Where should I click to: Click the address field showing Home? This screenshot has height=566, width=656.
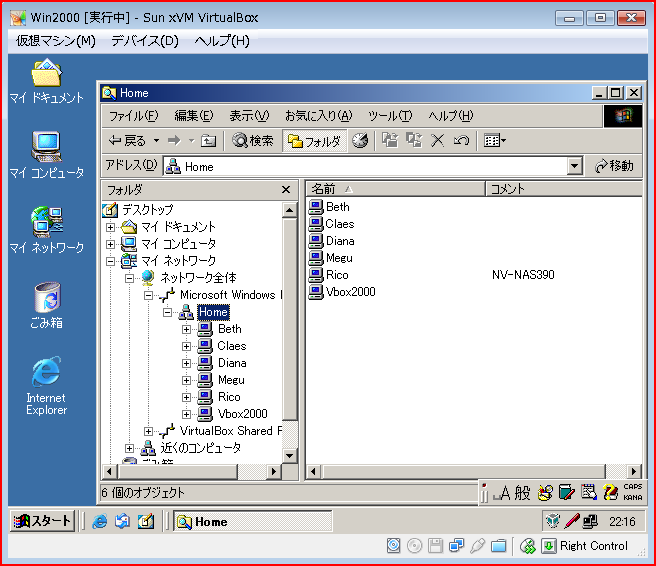tap(365, 166)
